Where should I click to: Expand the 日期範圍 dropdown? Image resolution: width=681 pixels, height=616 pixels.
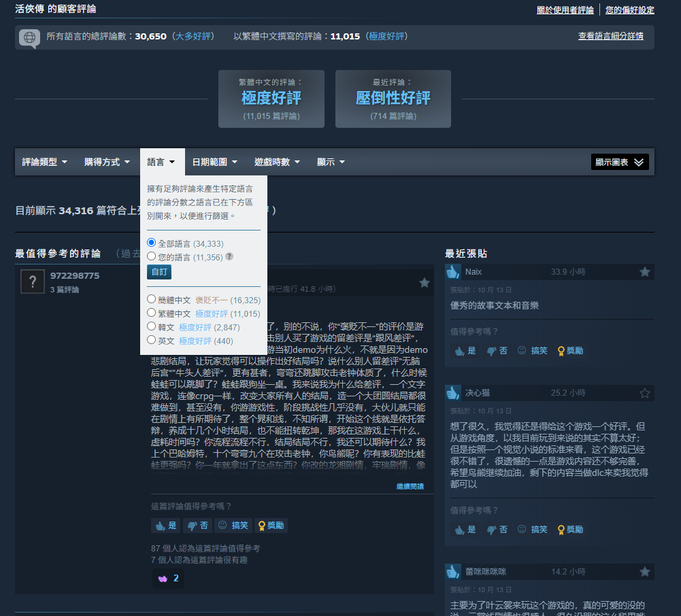tap(214, 162)
